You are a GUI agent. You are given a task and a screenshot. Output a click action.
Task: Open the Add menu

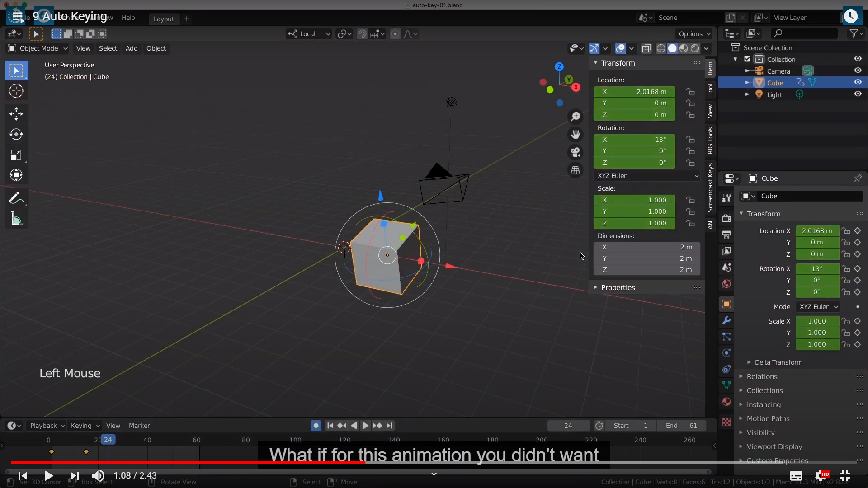click(132, 48)
